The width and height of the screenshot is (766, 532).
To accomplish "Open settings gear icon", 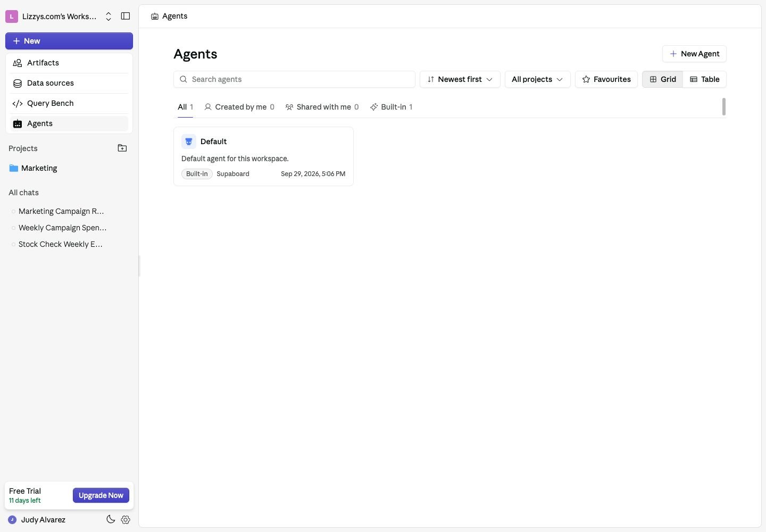I will [x=126, y=520].
